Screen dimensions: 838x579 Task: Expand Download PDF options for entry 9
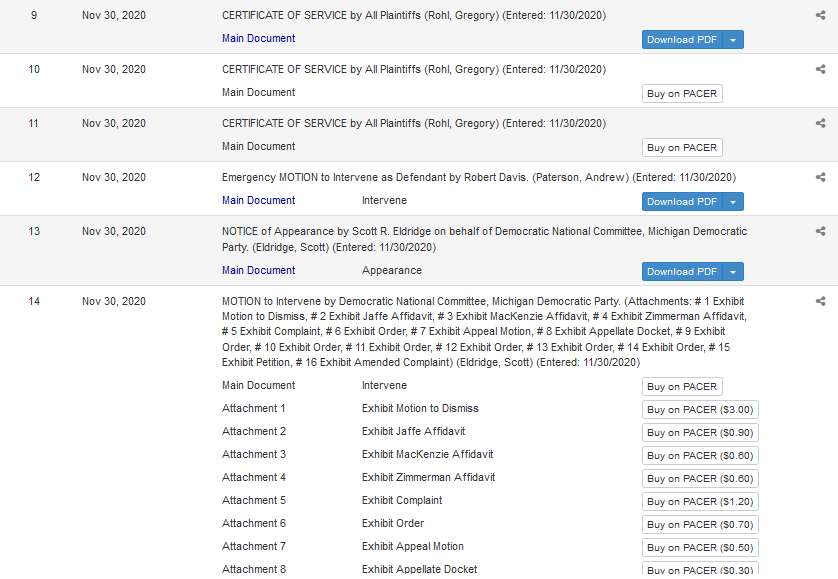coord(733,40)
